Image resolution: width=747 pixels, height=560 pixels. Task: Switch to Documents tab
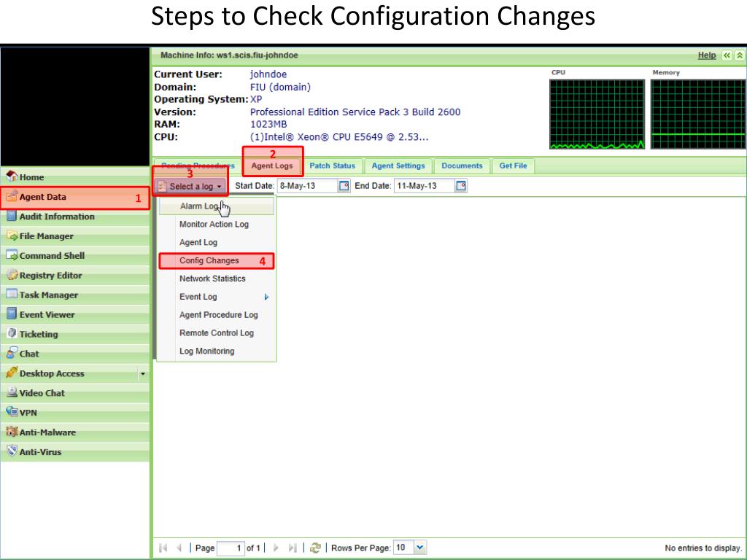tap(462, 166)
